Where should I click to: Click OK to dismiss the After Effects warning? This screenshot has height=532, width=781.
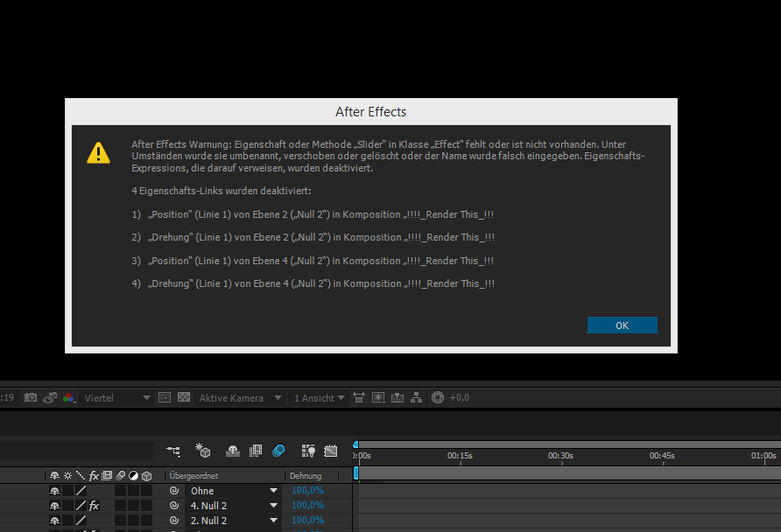click(623, 325)
